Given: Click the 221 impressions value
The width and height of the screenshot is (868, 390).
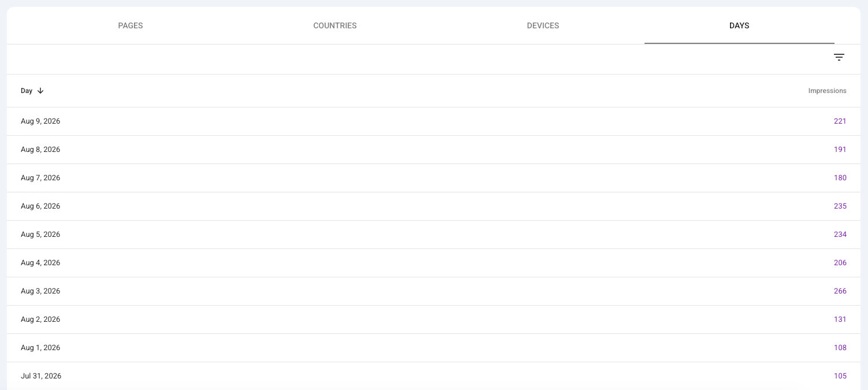Looking at the screenshot, I should pos(840,121).
